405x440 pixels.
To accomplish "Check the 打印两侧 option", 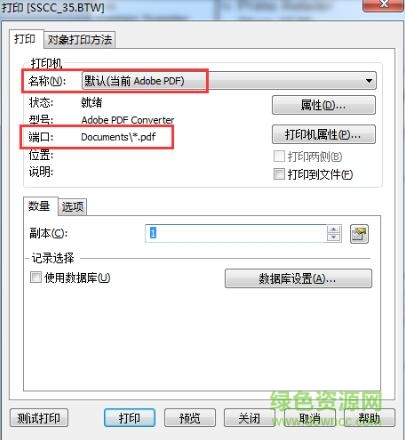I will (279, 156).
